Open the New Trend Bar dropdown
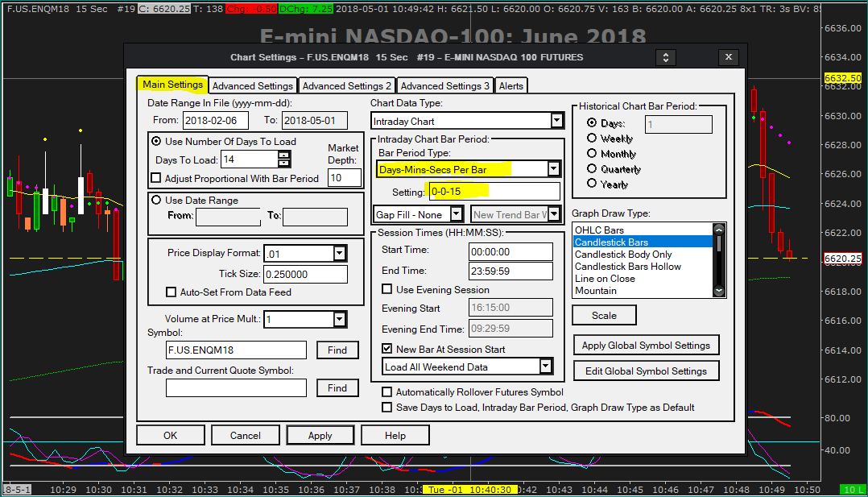This screenshot has width=868, height=497. pyautogui.click(x=554, y=214)
